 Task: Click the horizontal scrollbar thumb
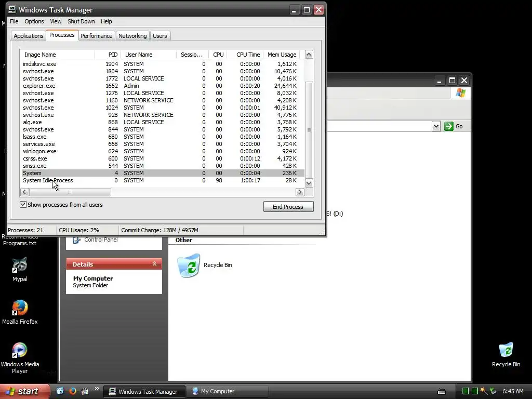point(70,192)
